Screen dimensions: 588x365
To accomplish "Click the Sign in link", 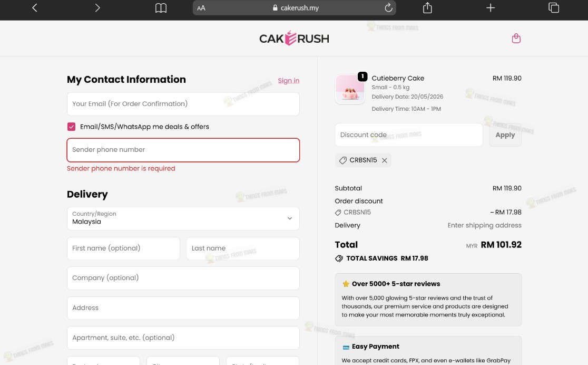I will click(288, 80).
